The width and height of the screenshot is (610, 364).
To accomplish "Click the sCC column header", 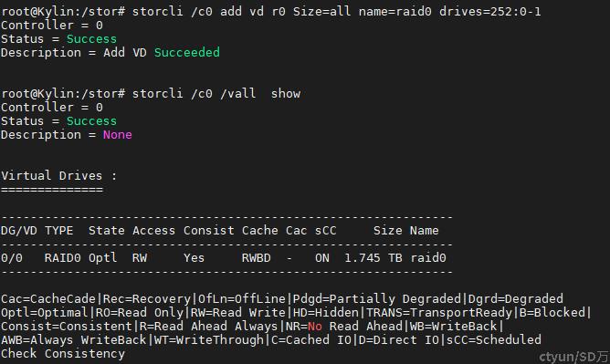I will coord(326,231).
